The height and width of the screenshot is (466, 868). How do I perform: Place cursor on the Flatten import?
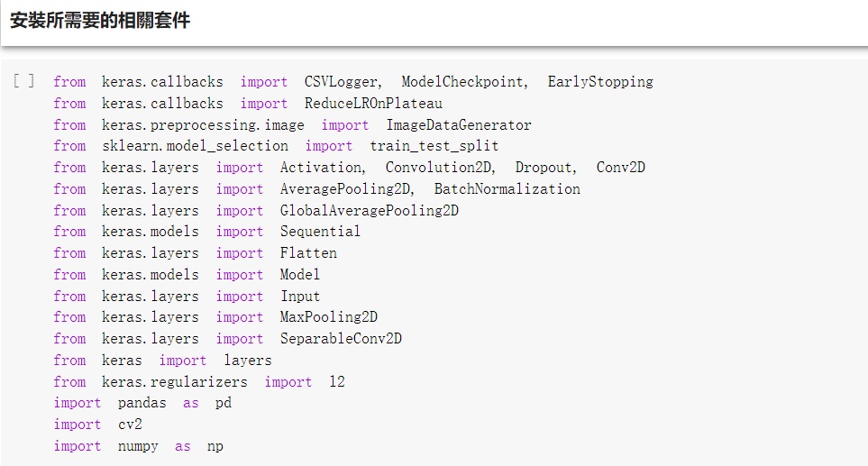point(308,253)
